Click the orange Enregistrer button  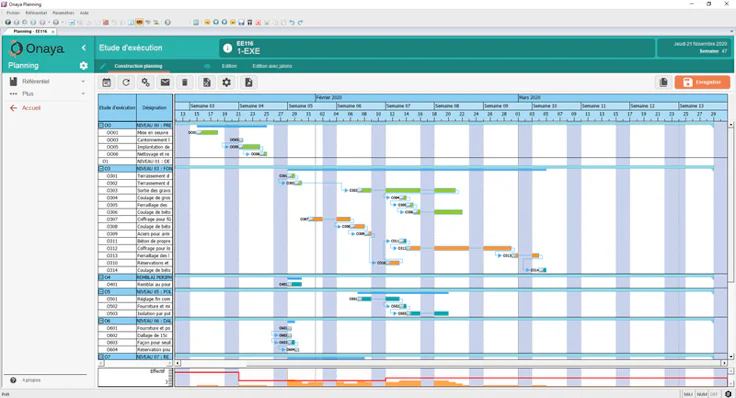point(702,83)
